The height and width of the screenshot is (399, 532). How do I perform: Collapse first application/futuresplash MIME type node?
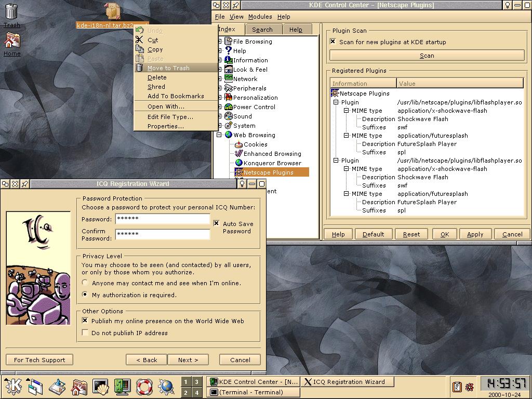click(x=346, y=136)
